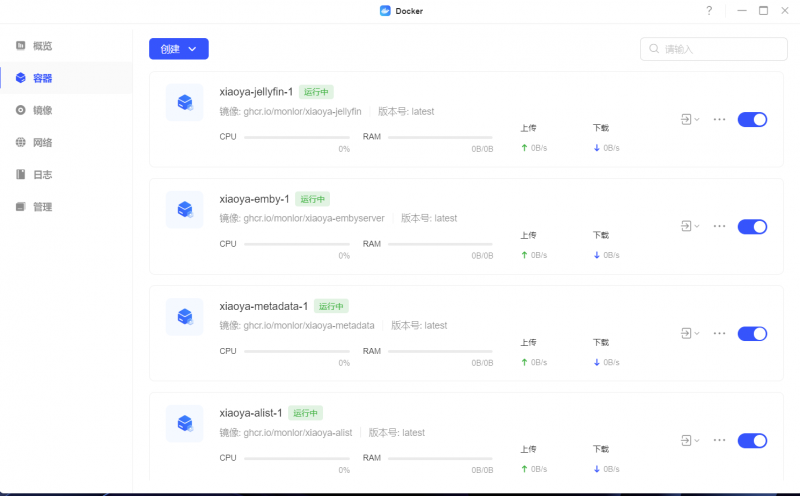Click the 概览 sidebar icon
The height and width of the screenshot is (496, 800).
(x=20, y=45)
